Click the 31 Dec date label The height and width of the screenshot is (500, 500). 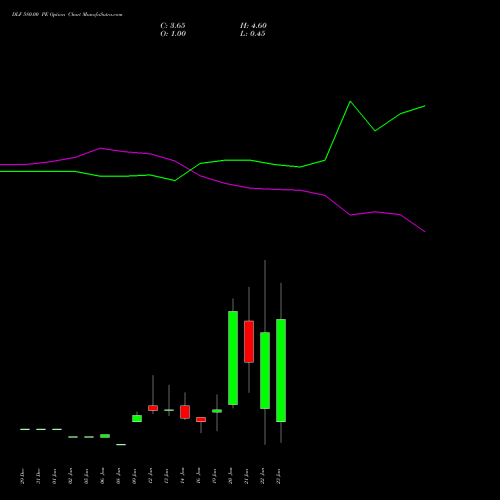tap(38, 476)
